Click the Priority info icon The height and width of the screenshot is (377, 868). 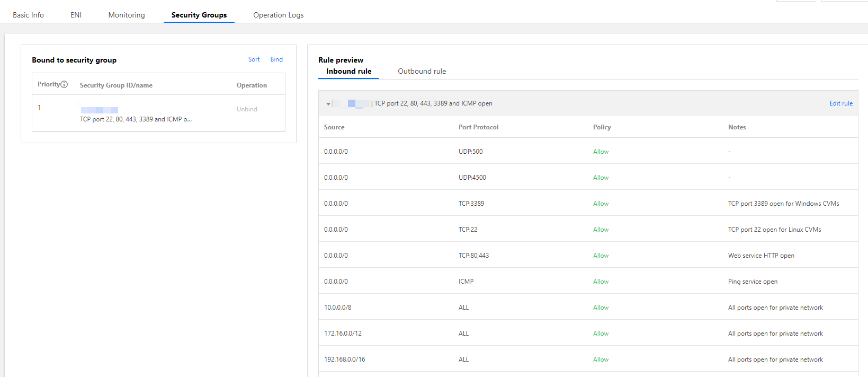(x=64, y=84)
